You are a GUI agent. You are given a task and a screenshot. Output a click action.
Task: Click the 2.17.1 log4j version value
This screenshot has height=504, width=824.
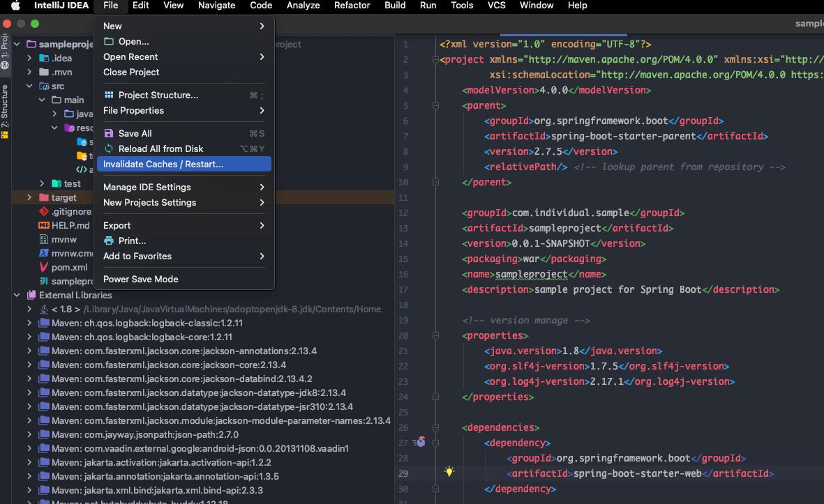(606, 381)
